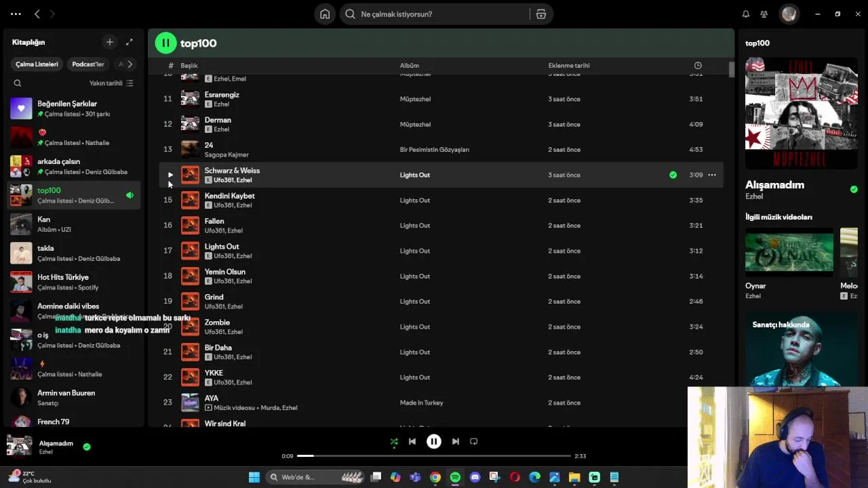Select the Podcast'ler filter chip
The image size is (868, 488).
click(x=88, y=64)
